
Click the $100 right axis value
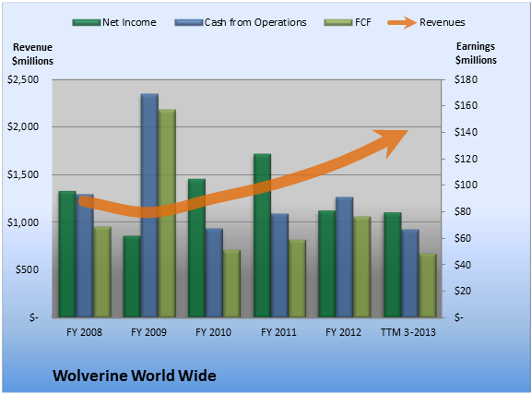[x=466, y=185]
